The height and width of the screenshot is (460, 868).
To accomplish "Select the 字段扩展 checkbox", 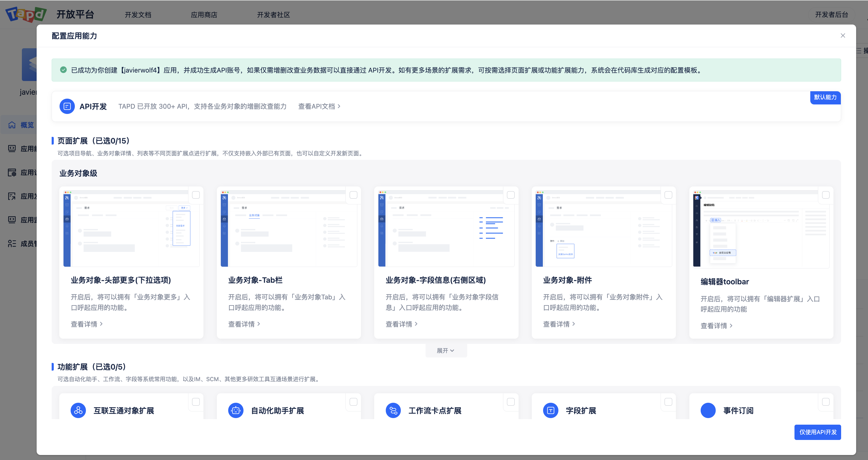I will (668, 402).
